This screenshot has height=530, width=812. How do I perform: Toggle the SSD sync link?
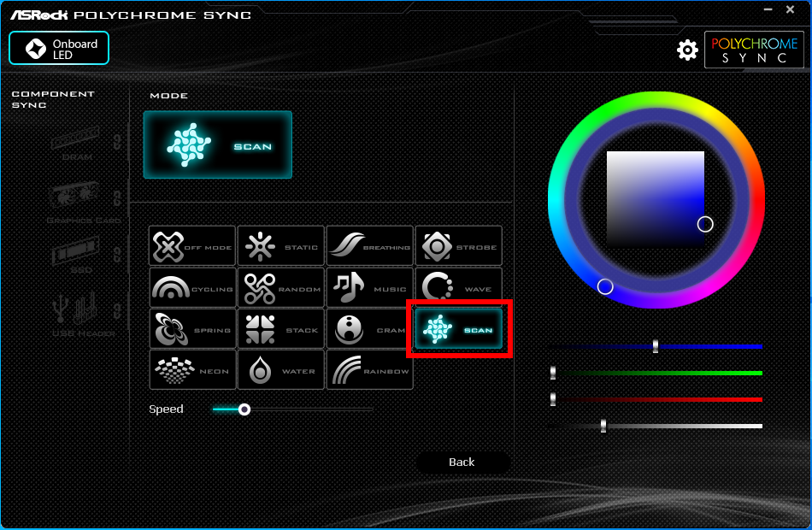click(x=118, y=254)
